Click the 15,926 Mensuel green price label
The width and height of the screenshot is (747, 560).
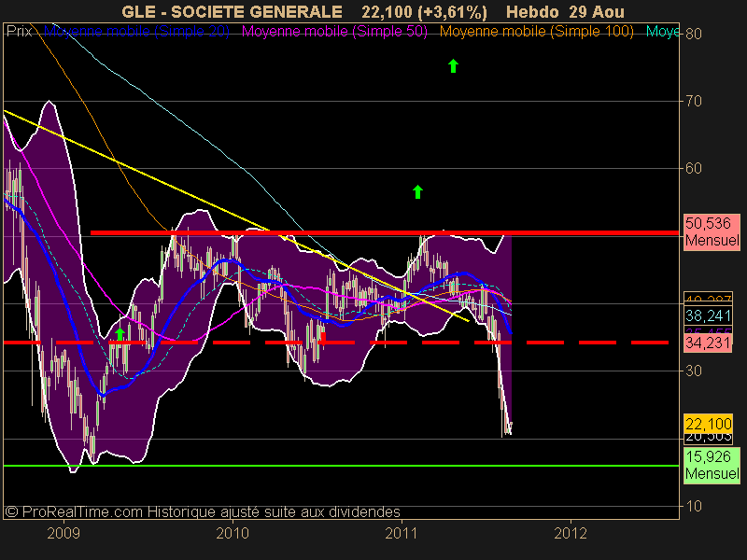[712, 465]
